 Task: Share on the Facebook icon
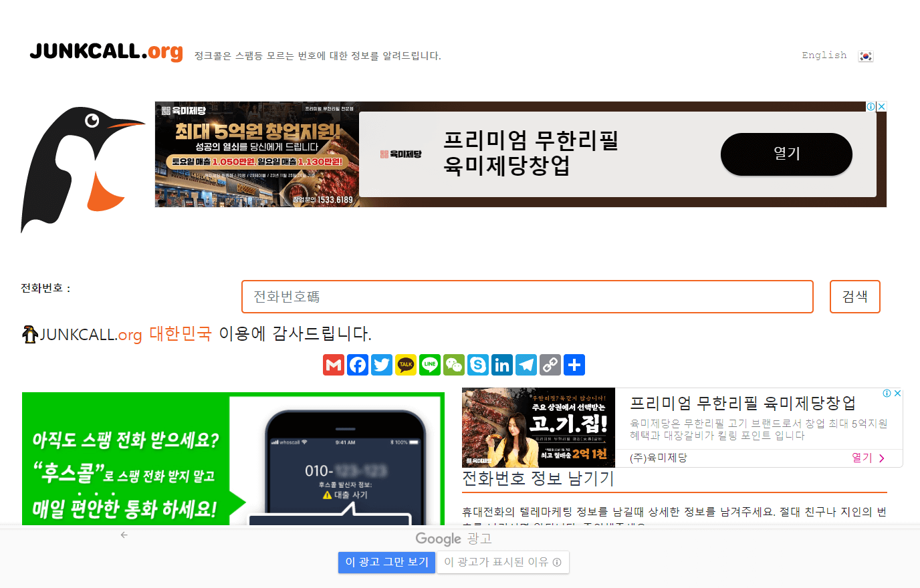tap(358, 365)
